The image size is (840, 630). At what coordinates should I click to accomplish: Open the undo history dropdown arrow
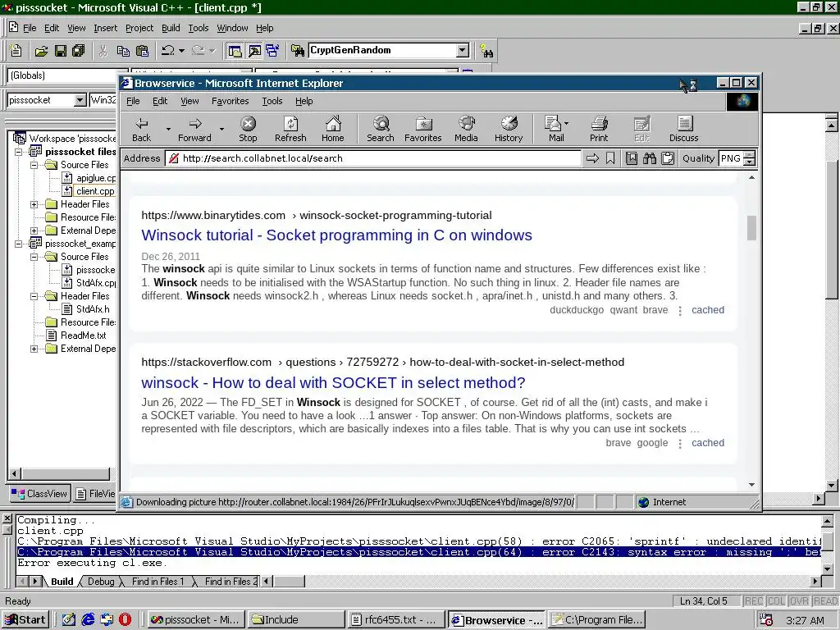(181, 51)
